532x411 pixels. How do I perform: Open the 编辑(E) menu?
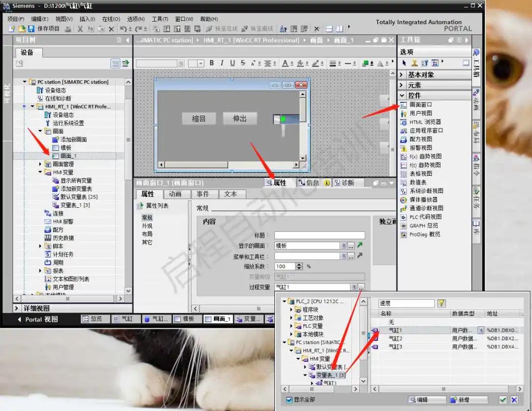40,19
